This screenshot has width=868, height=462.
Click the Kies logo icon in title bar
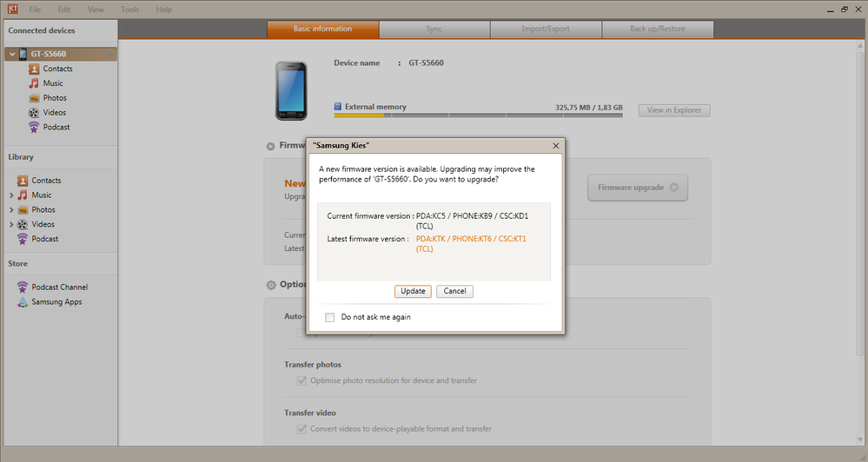(x=12, y=9)
